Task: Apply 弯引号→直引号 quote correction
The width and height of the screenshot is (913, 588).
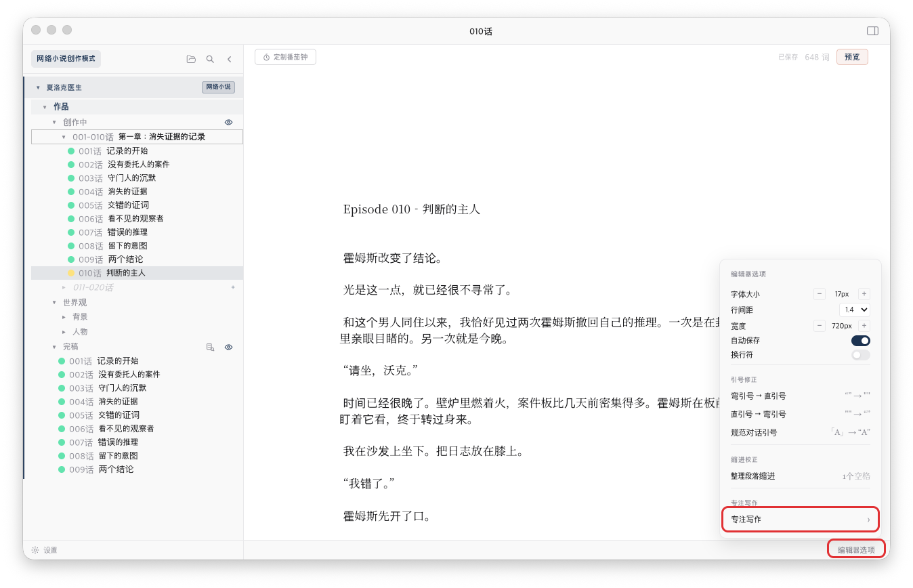Action: click(801, 396)
